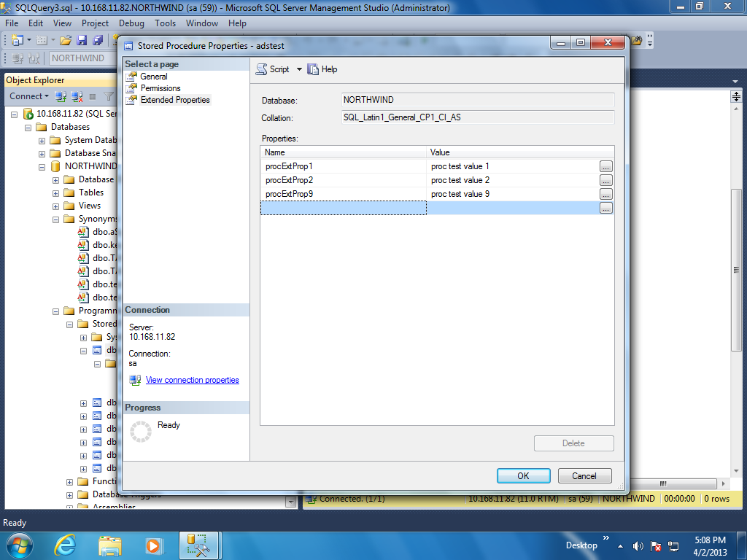Select the Extended Properties page

[x=175, y=100]
